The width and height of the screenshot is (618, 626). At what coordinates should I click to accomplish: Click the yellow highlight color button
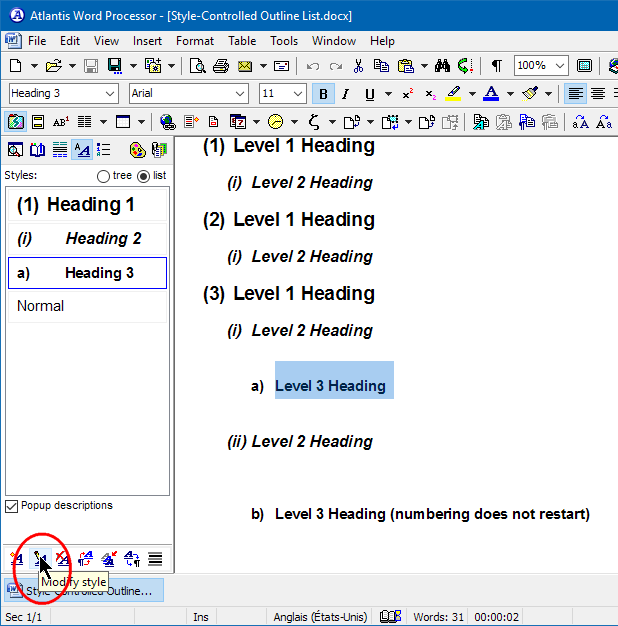tap(453, 94)
